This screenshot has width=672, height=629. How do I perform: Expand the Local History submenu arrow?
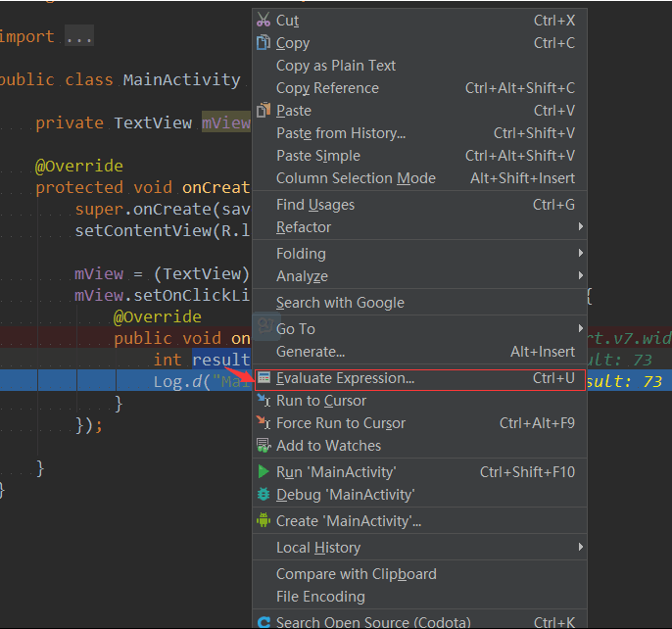(x=580, y=547)
